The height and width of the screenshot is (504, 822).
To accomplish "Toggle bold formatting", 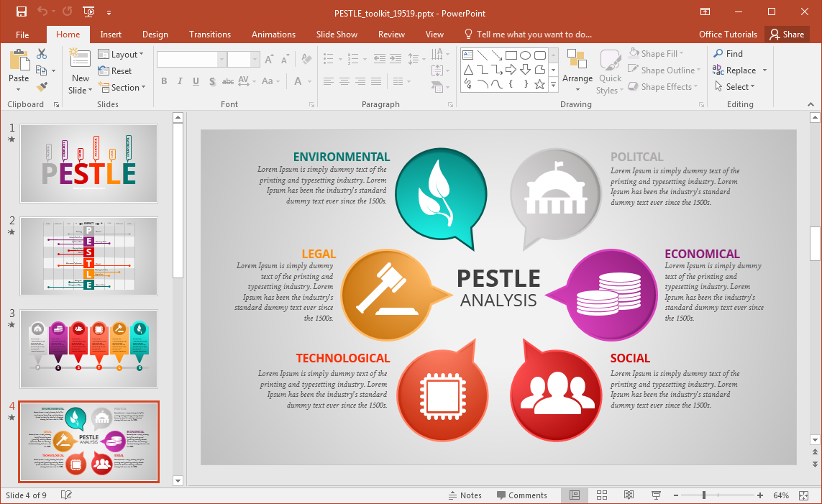I will pos(164,82).
